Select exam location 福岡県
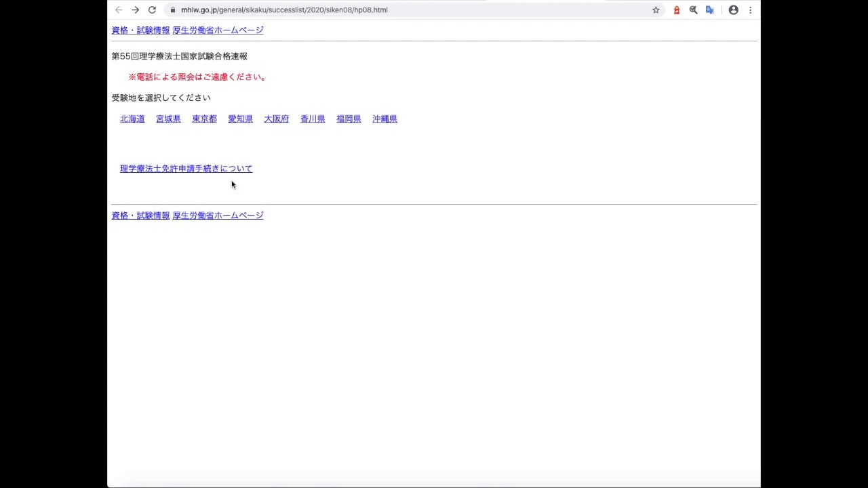This screenshot has height=488, width=868. [349, 119]
